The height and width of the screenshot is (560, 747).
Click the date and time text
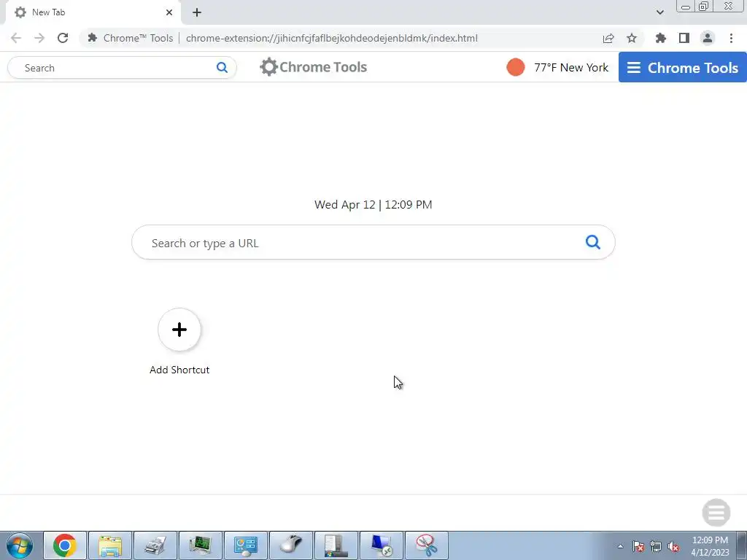coord(373,205)
